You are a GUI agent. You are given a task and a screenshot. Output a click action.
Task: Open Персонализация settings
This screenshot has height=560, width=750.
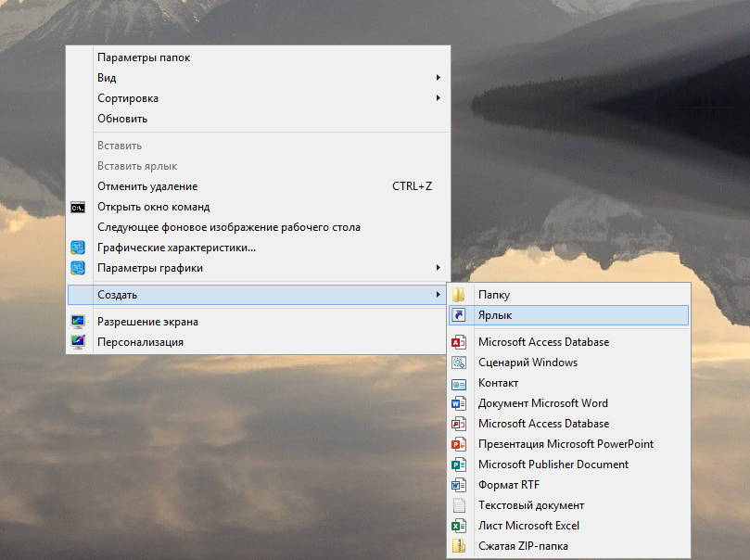point(258,342)
